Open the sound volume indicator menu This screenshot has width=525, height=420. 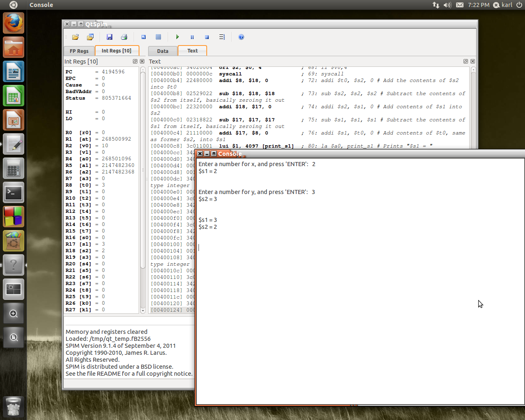coord(447,5)
